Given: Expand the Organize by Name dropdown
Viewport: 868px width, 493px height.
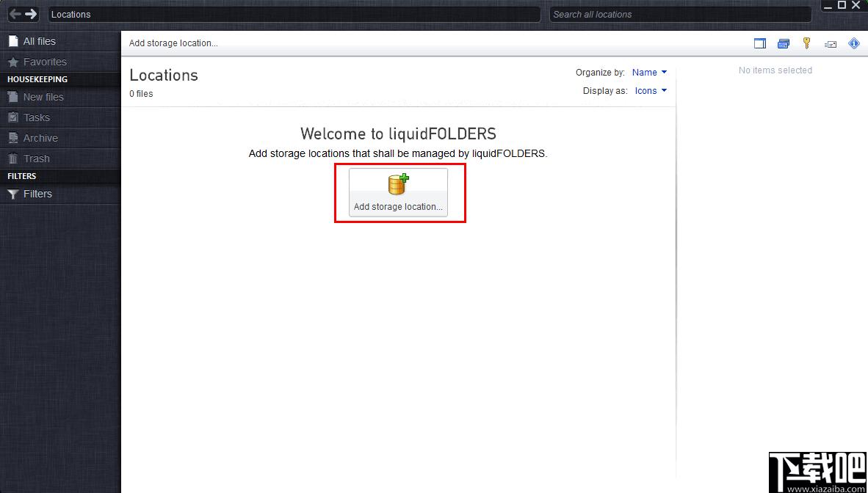Looking at the screenshot, I should pyautogui.click(x=649, y=73).
